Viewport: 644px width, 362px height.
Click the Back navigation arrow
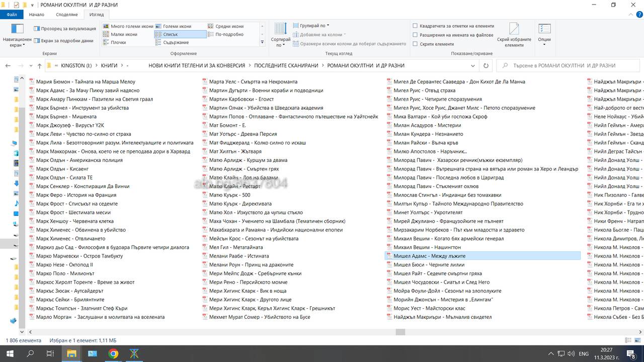tap(8, 66)
